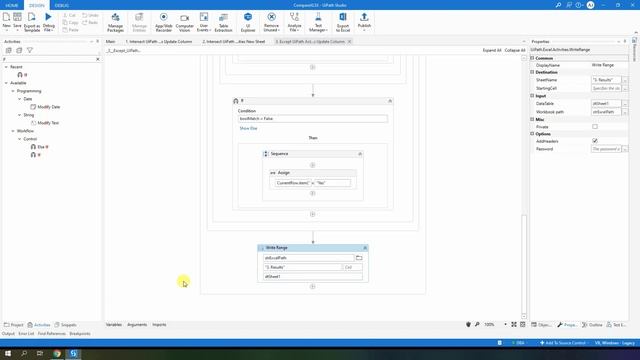The width and height of the screenshot is (640, 360).
Task: Collapse the Programming tree node
Action: click(x=13, y=91)
